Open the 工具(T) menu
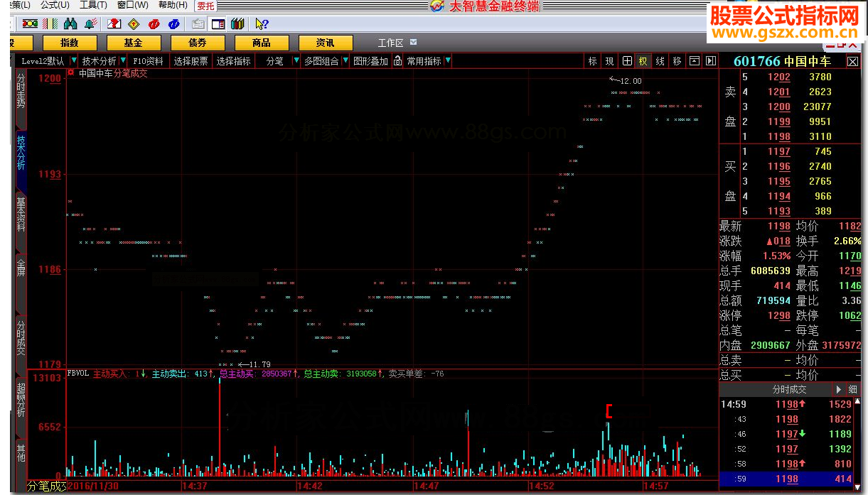Image resolution: width=868 pixels, height=495 pixels. coord(93,5)
